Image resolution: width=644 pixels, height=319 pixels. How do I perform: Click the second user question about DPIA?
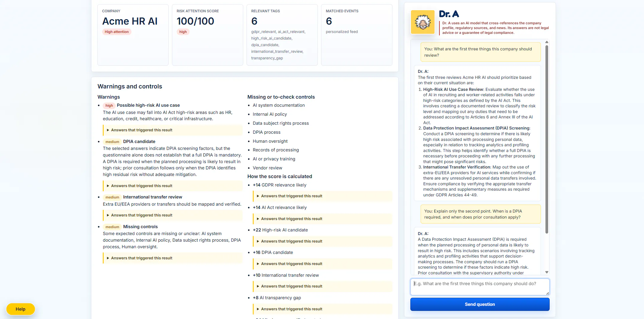[x=480, y=214]
